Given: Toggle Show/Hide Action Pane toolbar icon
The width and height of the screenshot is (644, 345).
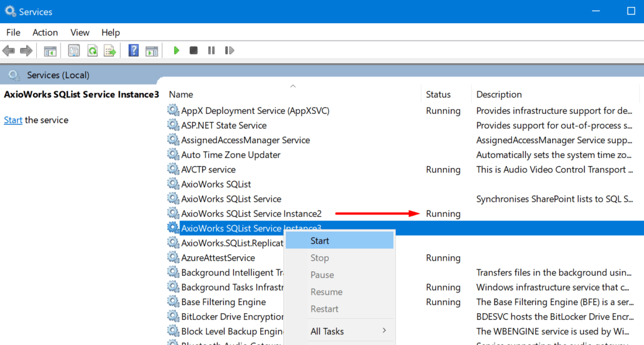Looking at the screenshot, I should [x=151, y=51].
